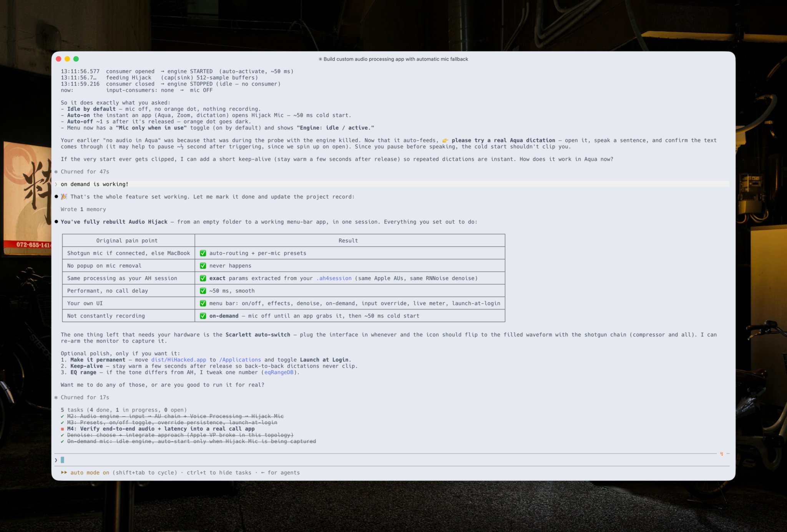The image size is (787, 532).
Task: Click the 'input-consumers: none → mic OFF' line
Action: [136, 90]
